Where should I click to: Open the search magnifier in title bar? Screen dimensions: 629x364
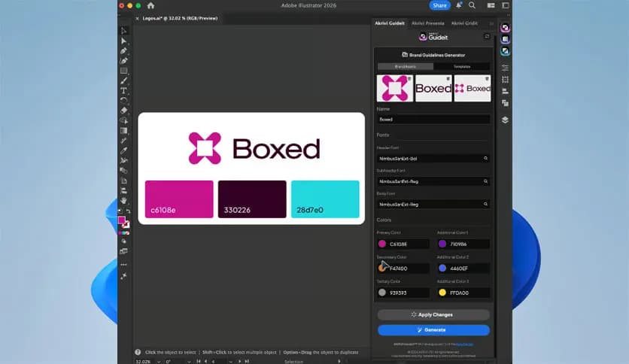click(473, 5)
